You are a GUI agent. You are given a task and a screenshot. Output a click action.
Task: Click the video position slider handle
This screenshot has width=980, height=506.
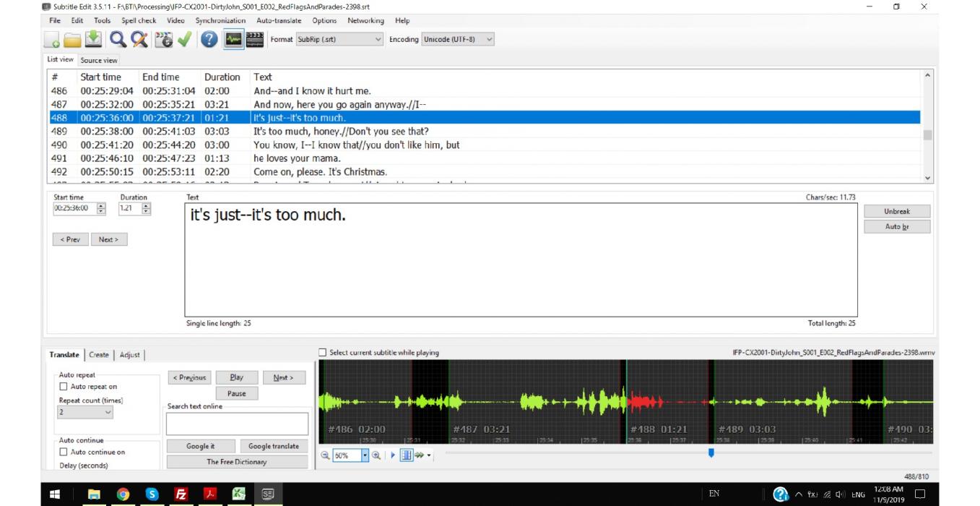point(711,453)
